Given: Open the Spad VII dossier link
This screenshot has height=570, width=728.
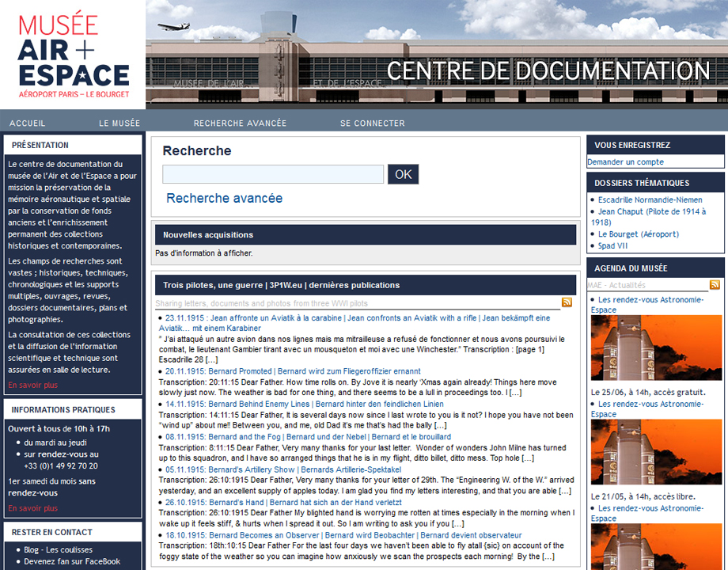Looking at the screenshot, I should coord(612,245).
